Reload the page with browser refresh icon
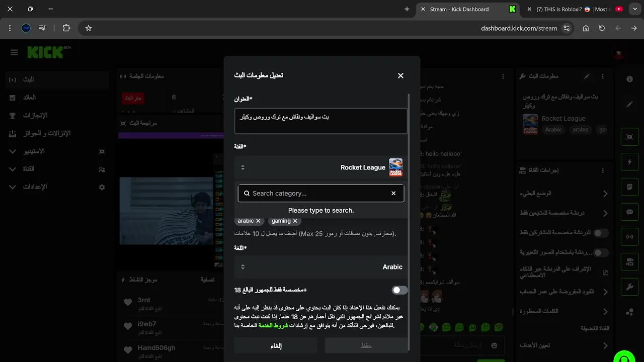The image size is (644, 362). point(602,28)
